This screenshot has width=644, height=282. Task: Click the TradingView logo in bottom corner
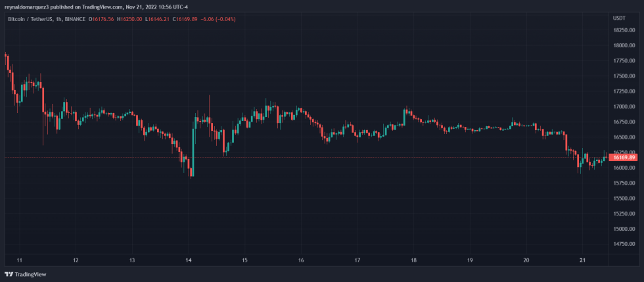click(20, 274)
